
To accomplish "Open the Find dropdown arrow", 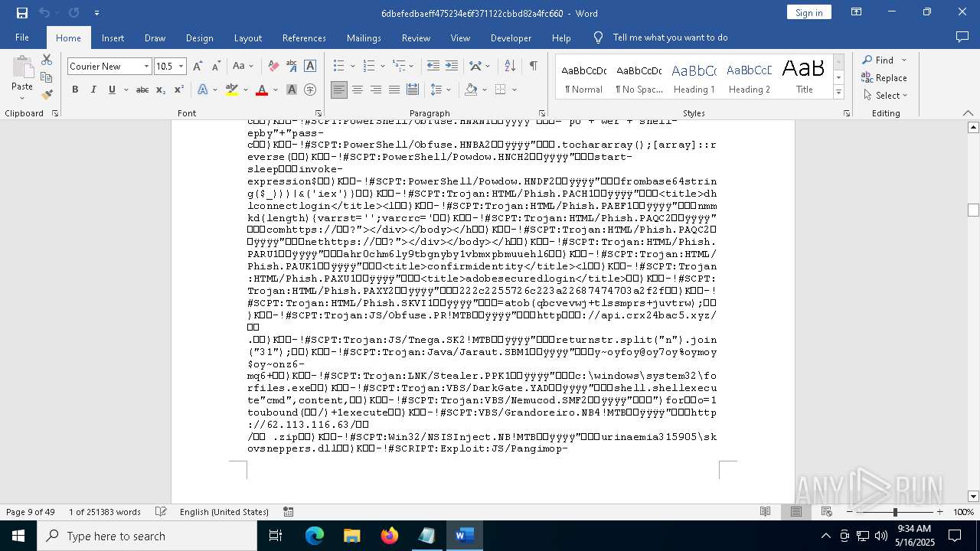I will (x=904, y=60).
